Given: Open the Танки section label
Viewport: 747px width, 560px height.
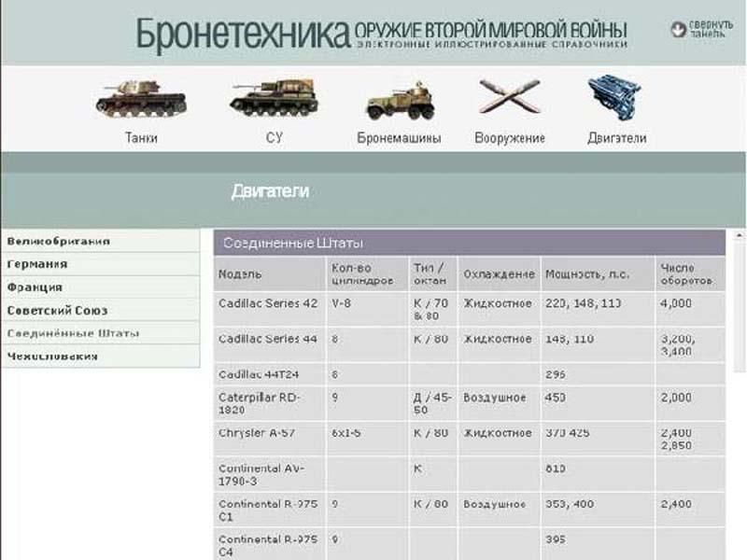Looking at the screenshot, I should click(x=141, y=138).
